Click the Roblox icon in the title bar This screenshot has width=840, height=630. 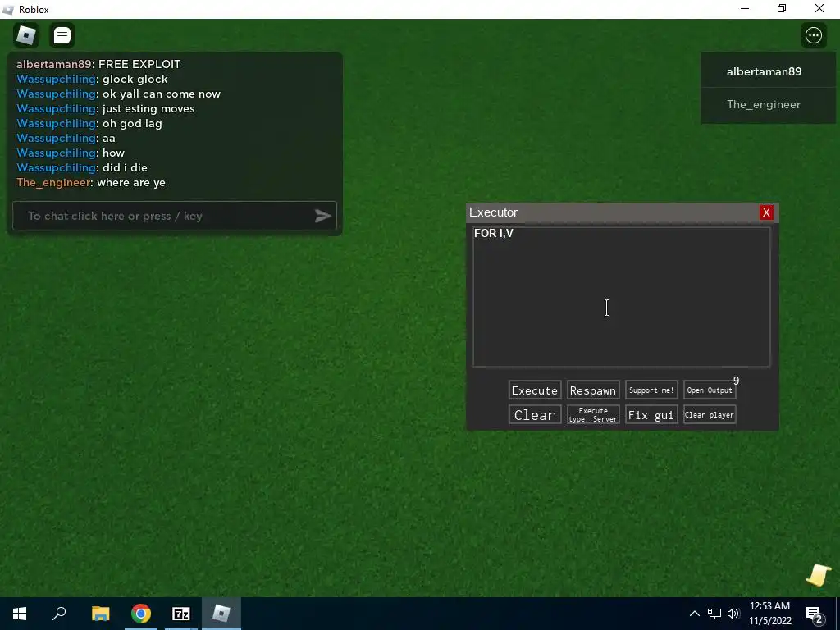[8, 10]
